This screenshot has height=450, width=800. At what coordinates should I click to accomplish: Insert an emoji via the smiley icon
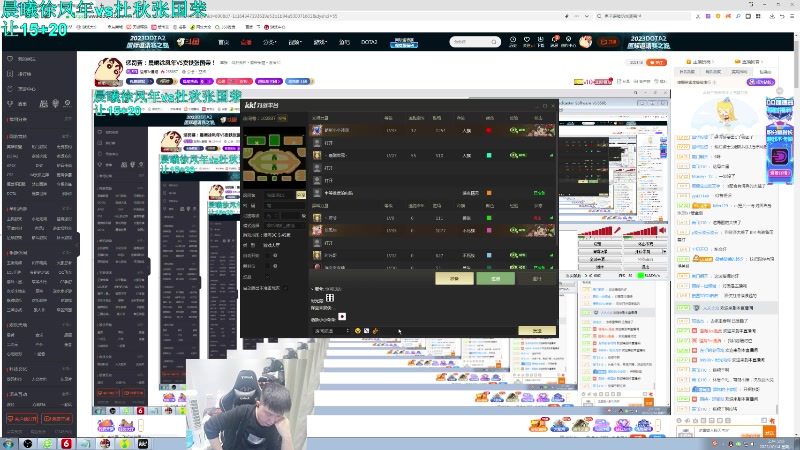point(358,331)
